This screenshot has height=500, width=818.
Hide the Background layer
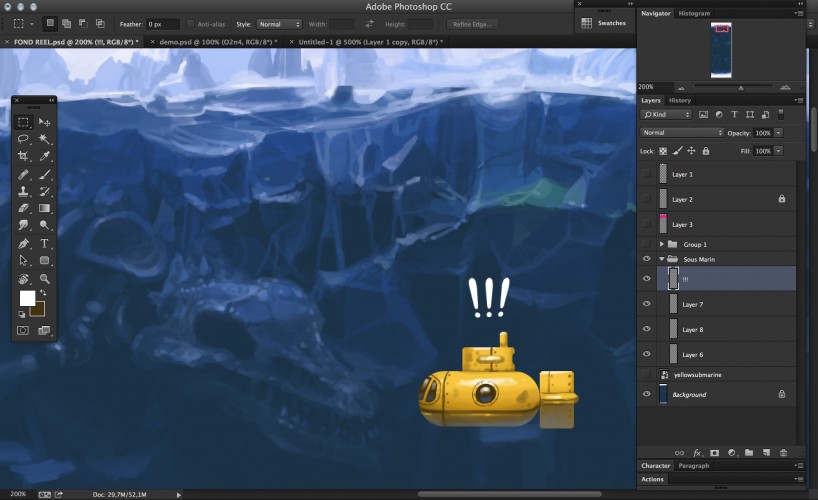coord(647,394)
